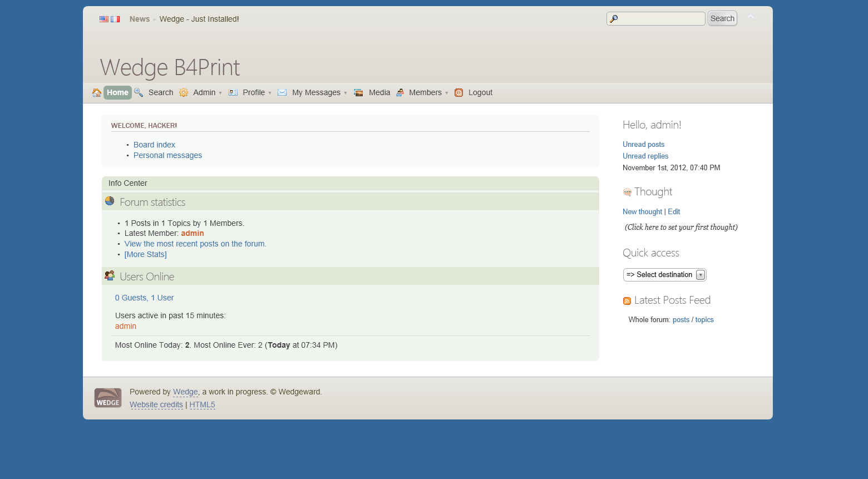Viewport: 868px width, 479px height.
Task: Expand the Members menu dropdown arrow
Action: [x=447, y=93]
